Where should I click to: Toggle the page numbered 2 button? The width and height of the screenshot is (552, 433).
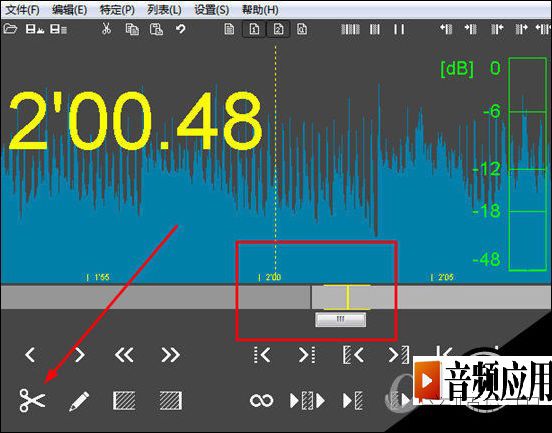pyautogui.click(x=278, y=29)
